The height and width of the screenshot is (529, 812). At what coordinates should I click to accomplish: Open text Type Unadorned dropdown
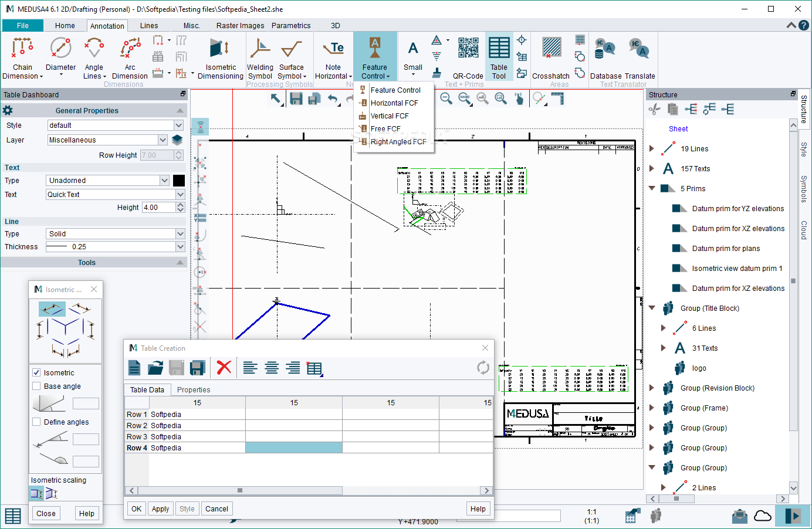(x=165, y=181)
